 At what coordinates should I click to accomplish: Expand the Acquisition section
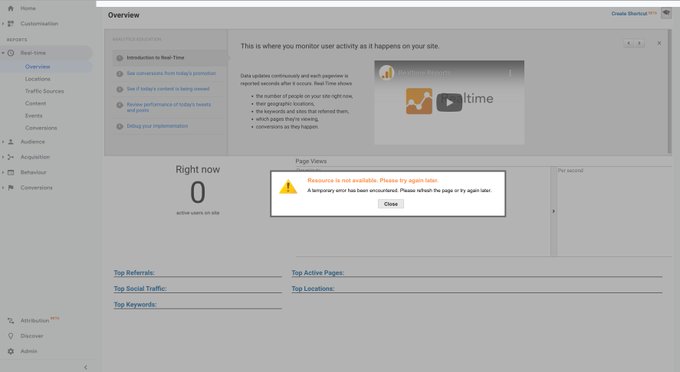pos(3,157)
